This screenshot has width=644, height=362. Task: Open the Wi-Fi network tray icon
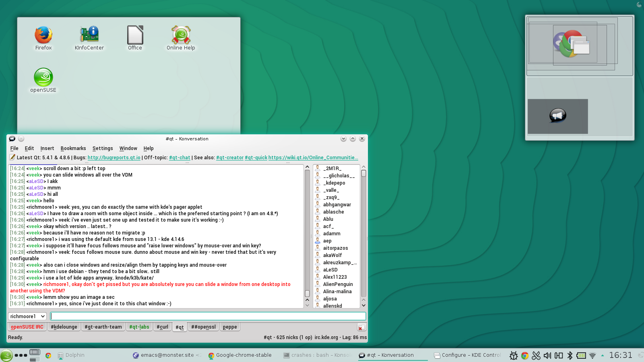click(x=592, y=356)
